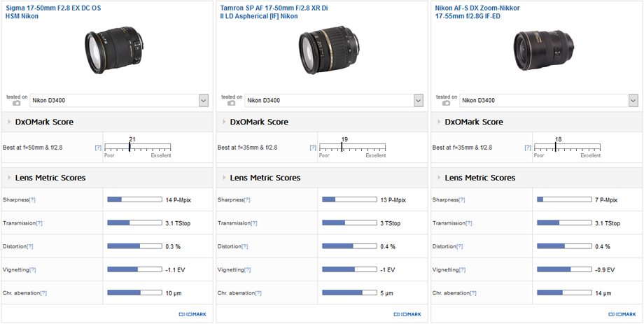This screenshot has height=324, width=644.
Task: Open the Tamron SP AF 17-50mm lens link
Action: 274,13
